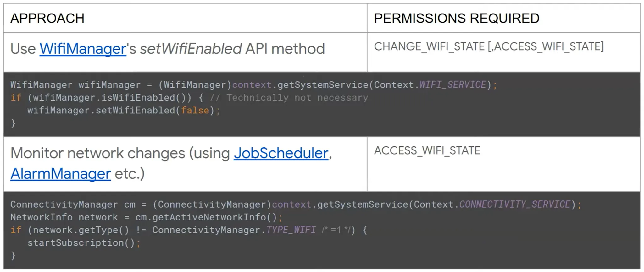This screenshot has height=272, width=644.
Task: Click the italic setWifiEnabled text
Action: pyautogui.click(x=191, y=49)
